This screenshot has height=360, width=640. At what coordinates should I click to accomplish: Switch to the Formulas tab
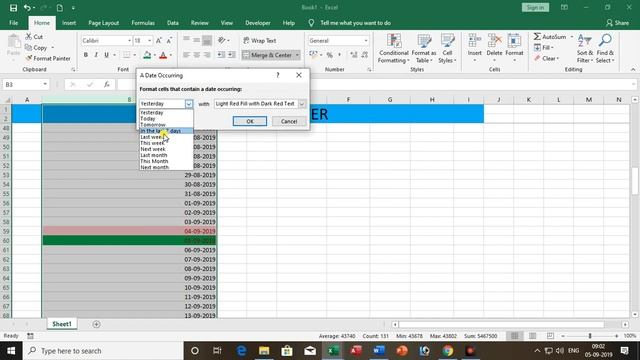click(143, 23)
